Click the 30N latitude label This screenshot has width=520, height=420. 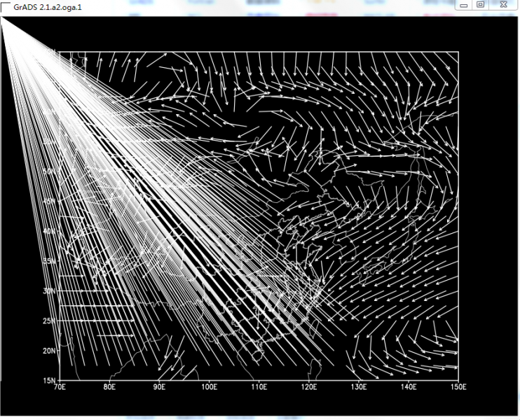pyautogui.click(x=50, y=290)
